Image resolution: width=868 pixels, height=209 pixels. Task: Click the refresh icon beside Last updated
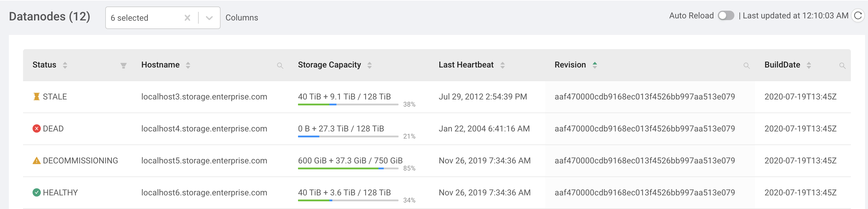click(858, 16)
